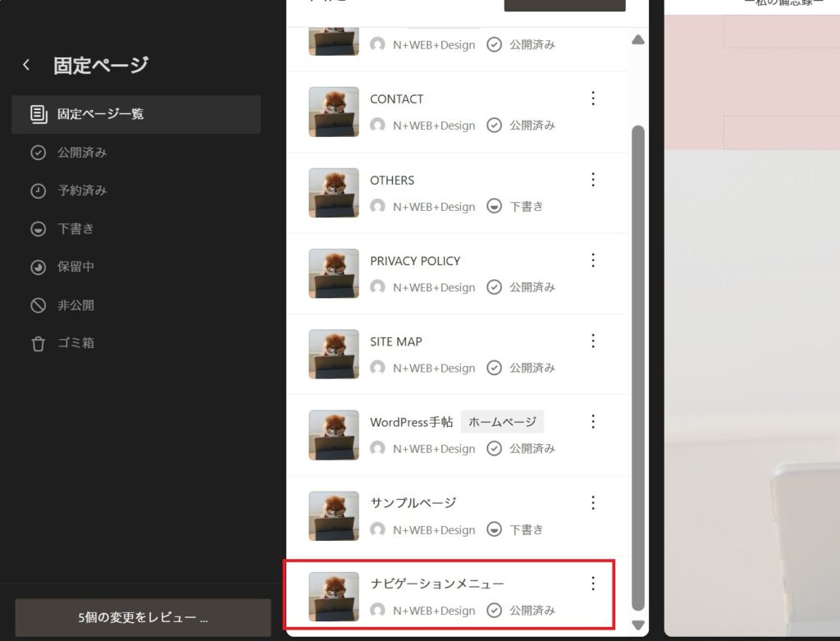Click the PRIVACY POLICY page thumbnail
The image size is (840, 641).
coord(334,273)
